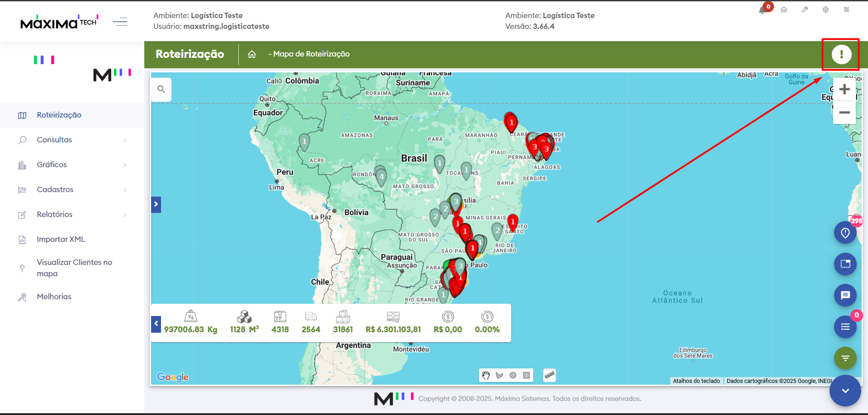The height and width of the screenshot is (415, 868).
Task: Open the notifications bell
Action: (763, 10)
